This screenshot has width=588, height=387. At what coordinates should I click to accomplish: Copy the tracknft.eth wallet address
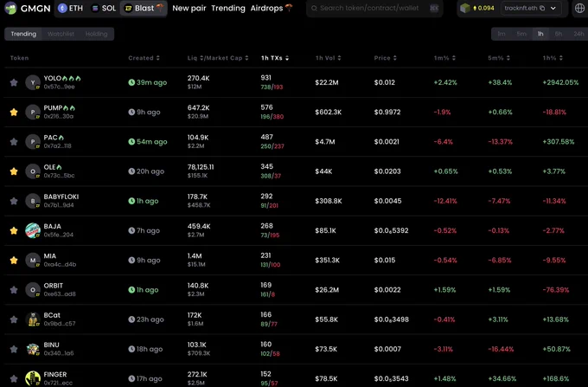click(542, 8)
